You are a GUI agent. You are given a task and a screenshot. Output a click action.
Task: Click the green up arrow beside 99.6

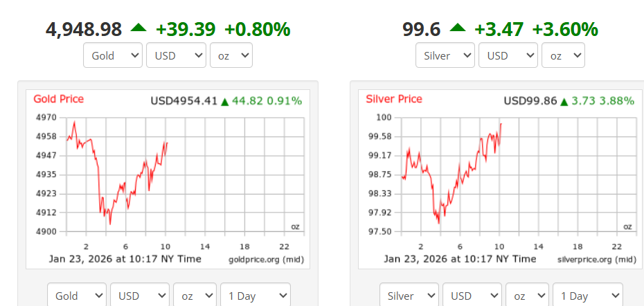coord(457,28)
